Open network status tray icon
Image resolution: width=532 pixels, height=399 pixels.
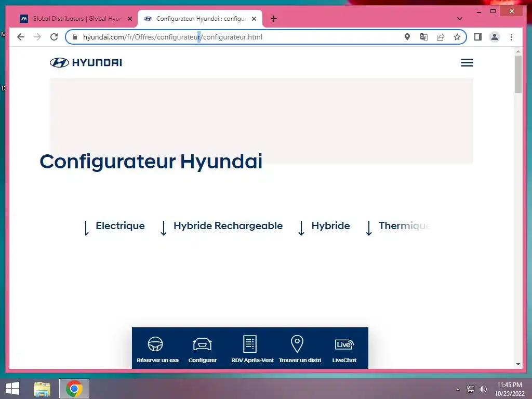pos(471,389)
